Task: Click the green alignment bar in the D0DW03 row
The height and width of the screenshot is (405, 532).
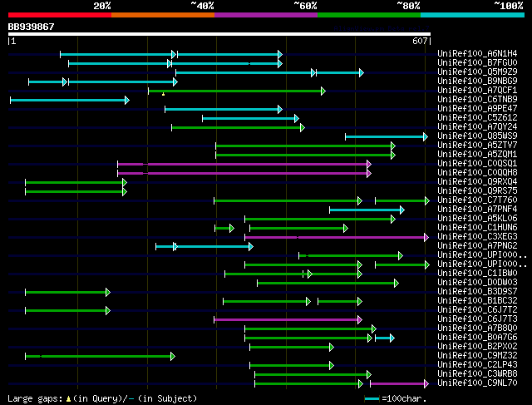Action: coord(328,283)
